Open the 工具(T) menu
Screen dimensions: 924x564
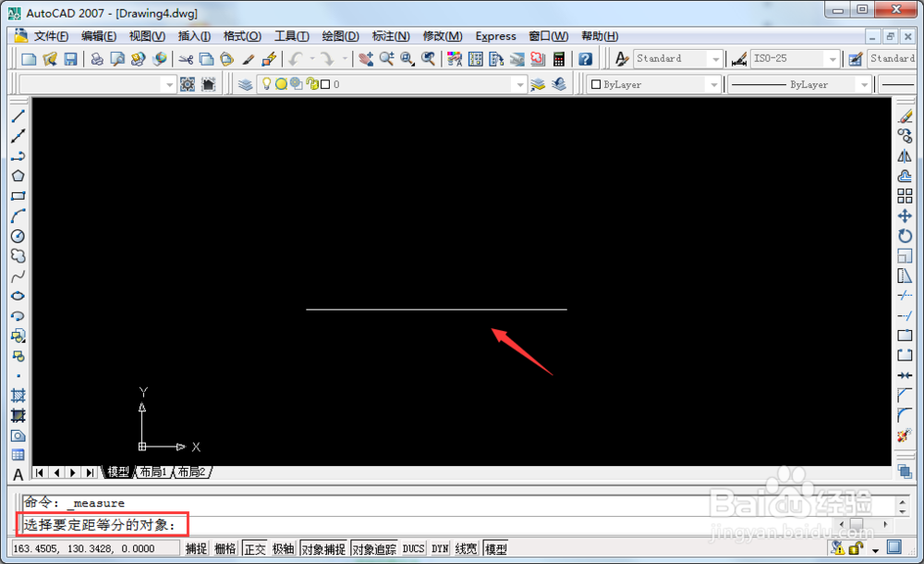(x=292, y=36)
